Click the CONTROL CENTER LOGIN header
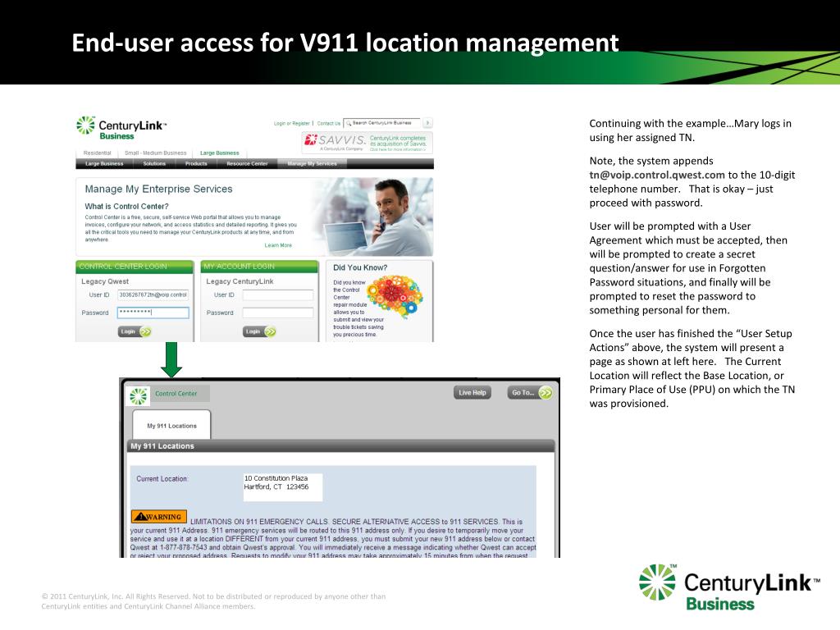This screenshot has width=840, height=630. click(x=135, y=267)
